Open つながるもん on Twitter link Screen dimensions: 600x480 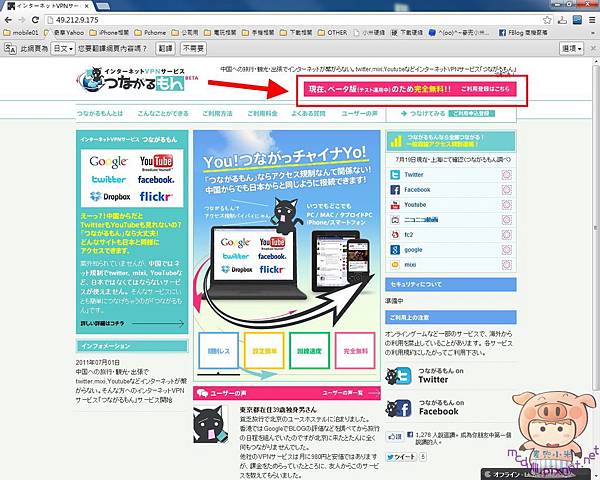tap(425, 376)
